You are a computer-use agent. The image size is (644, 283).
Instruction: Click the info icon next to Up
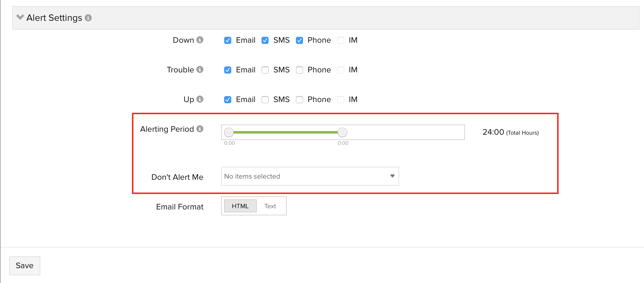(x=200, y=99)
